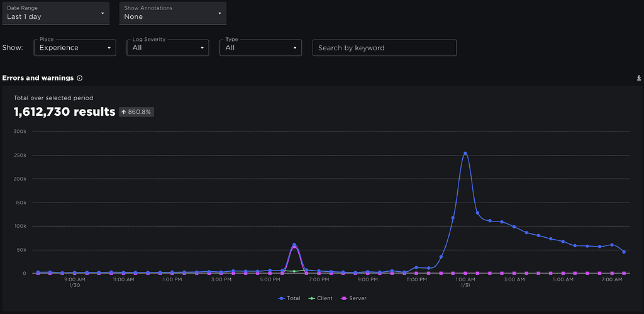
Task: Click the 11:00 AM axis label
Action: point(123,280)
